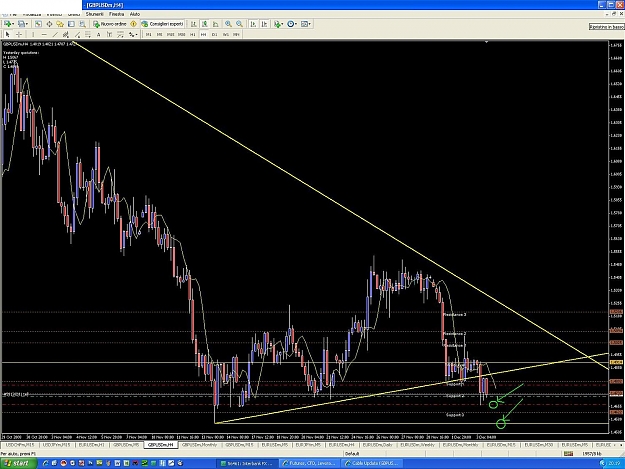
Task: Zoom out of the chart
Action: pos(239,24)
